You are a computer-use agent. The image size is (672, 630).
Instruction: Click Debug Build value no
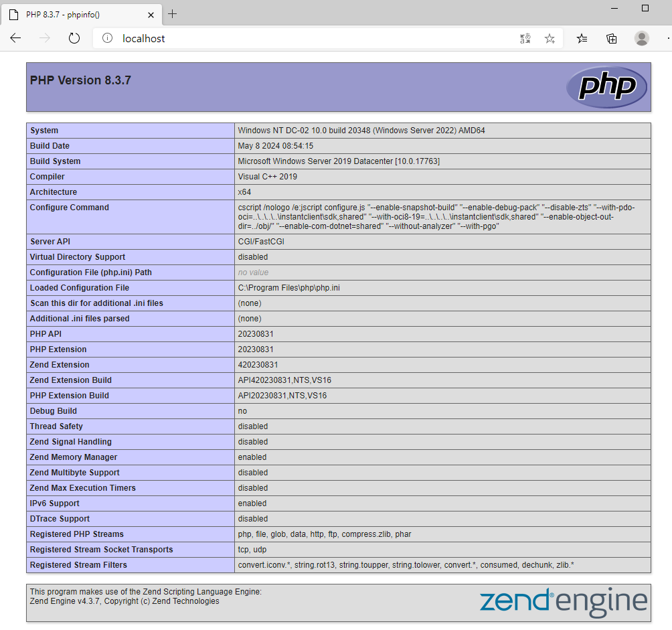[x=242, y=412]
